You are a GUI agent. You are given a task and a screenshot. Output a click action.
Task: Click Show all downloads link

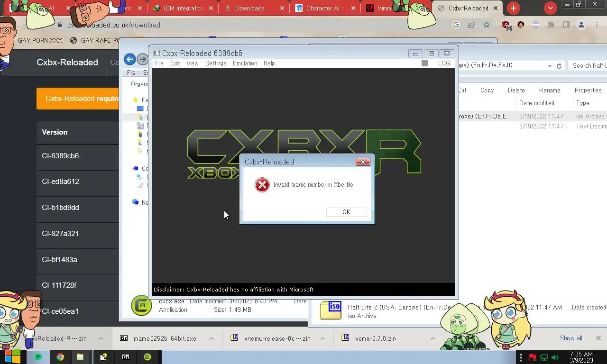pyautogui.click(x=571, y=338)
